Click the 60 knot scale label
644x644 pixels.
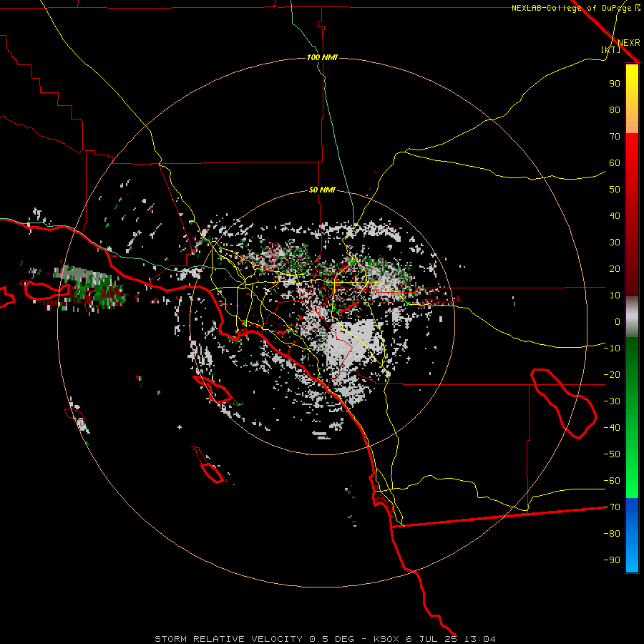point(615,162)
